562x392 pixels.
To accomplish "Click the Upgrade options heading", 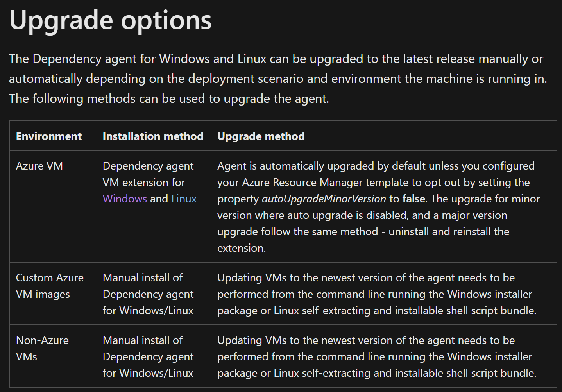I will coord(110,20).
